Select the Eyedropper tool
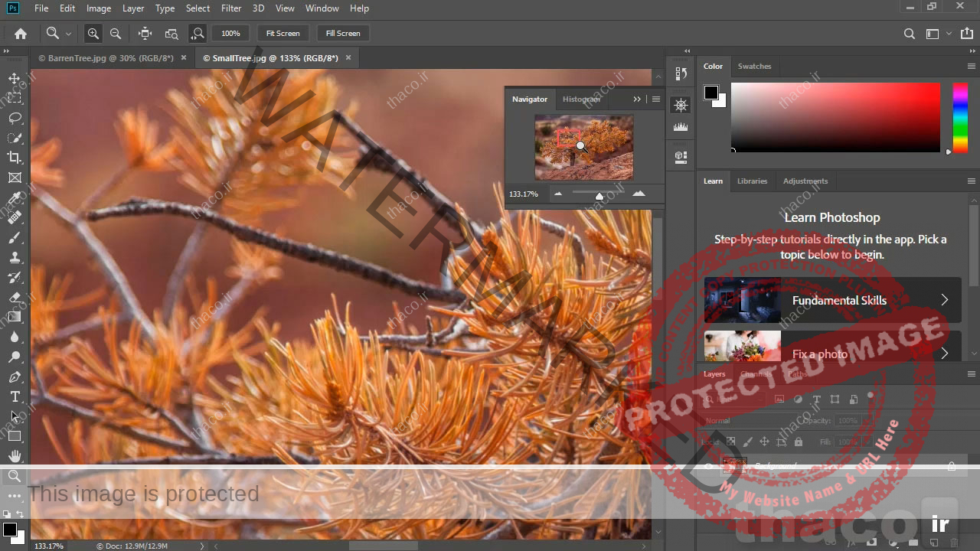The width and height of the screenshot is (980, 551). [x=15, y=198]
